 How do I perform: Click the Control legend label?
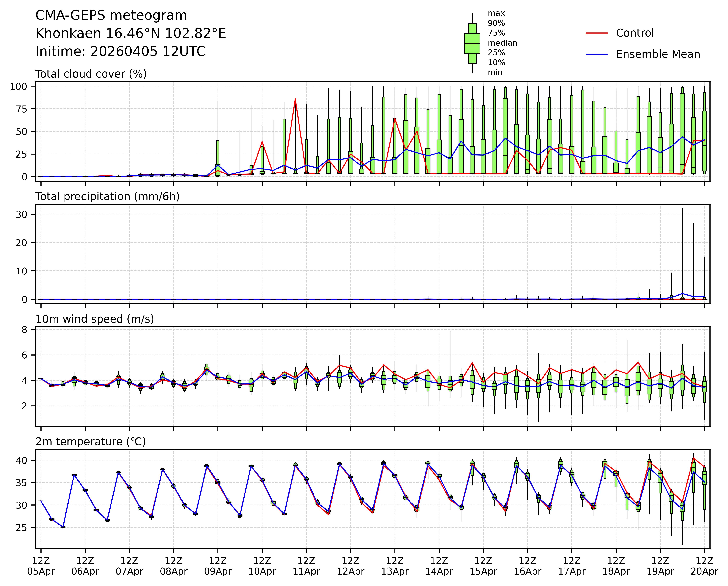[635, 33]
